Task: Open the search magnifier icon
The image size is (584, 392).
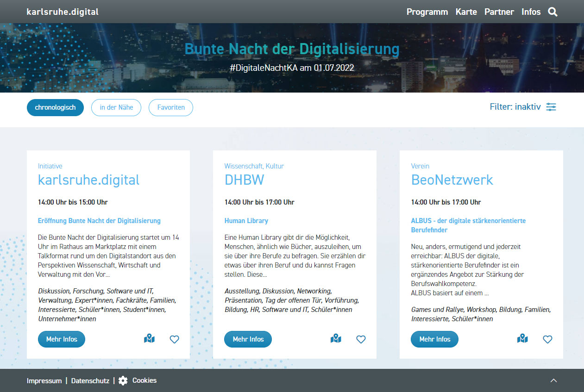Action: tap(553, 12)
